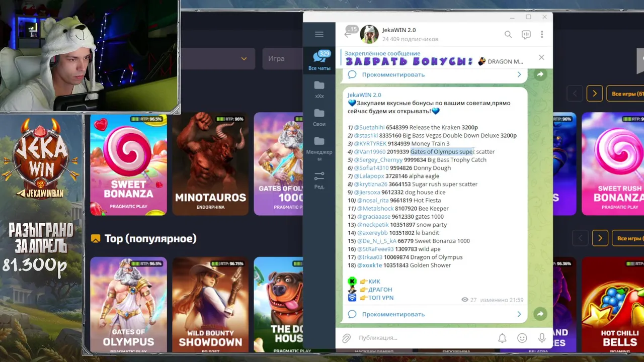Open the @stas1kl mention link
644x362 pixels.
coord(366,135)
